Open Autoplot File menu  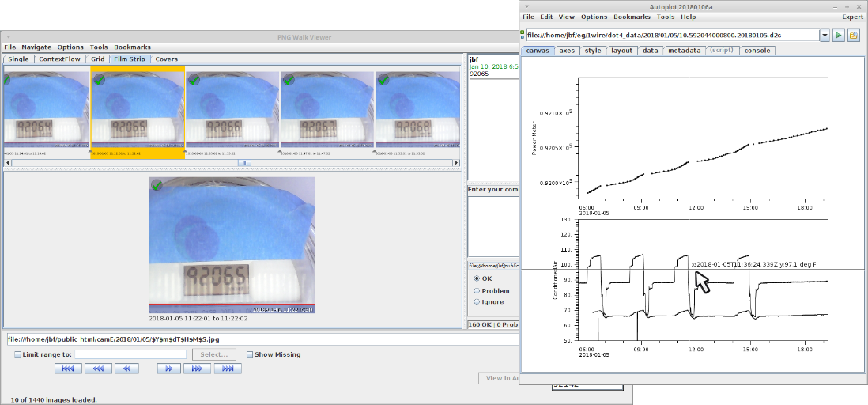coord(529,17)
